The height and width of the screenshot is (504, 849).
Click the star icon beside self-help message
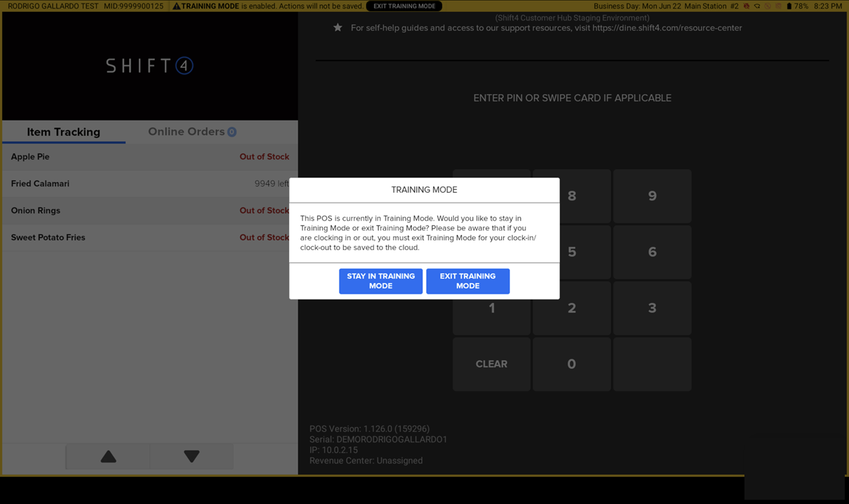coord(337,28)
